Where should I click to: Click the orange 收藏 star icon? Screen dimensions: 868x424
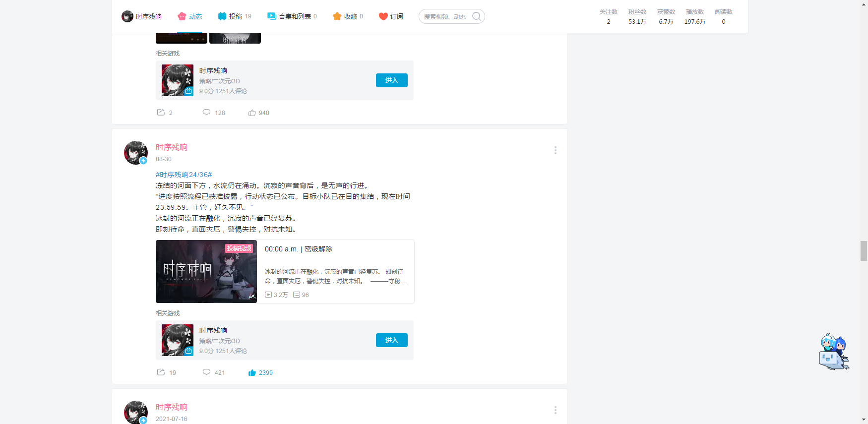pyautogui.click(x=337, y=16)
